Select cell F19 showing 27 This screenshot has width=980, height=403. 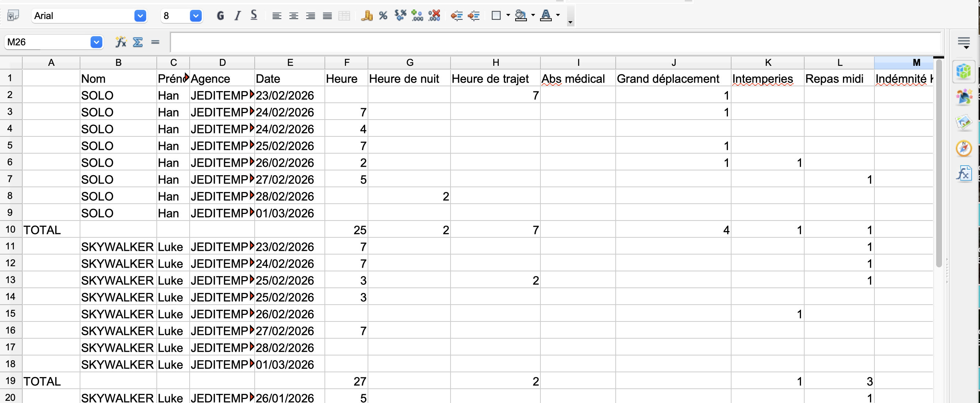coord(346,381)
